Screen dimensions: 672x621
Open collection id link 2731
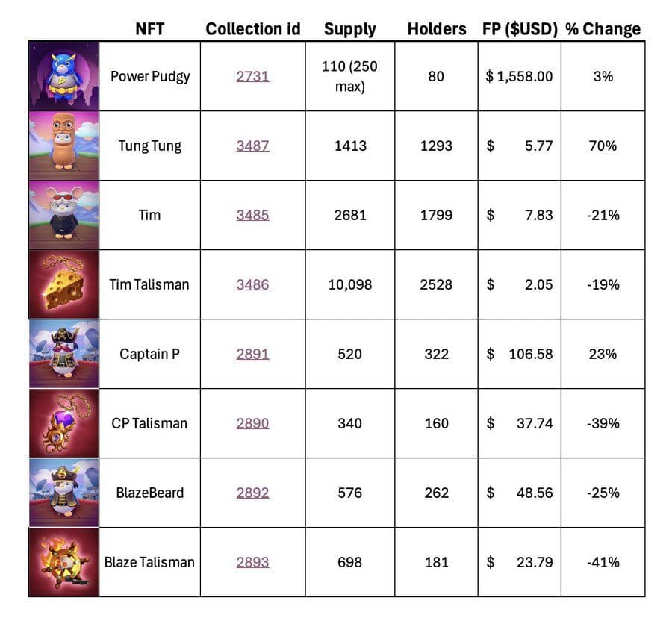point(252,76)
